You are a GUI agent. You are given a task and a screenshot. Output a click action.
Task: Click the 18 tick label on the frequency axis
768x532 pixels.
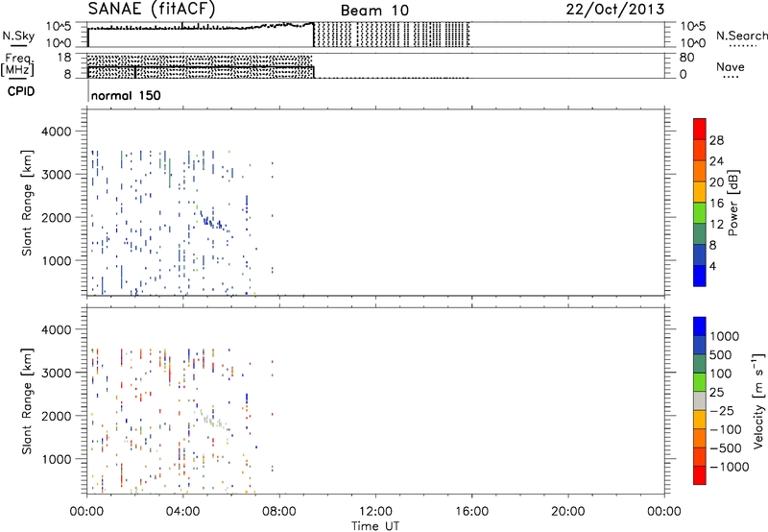point(64,58)
